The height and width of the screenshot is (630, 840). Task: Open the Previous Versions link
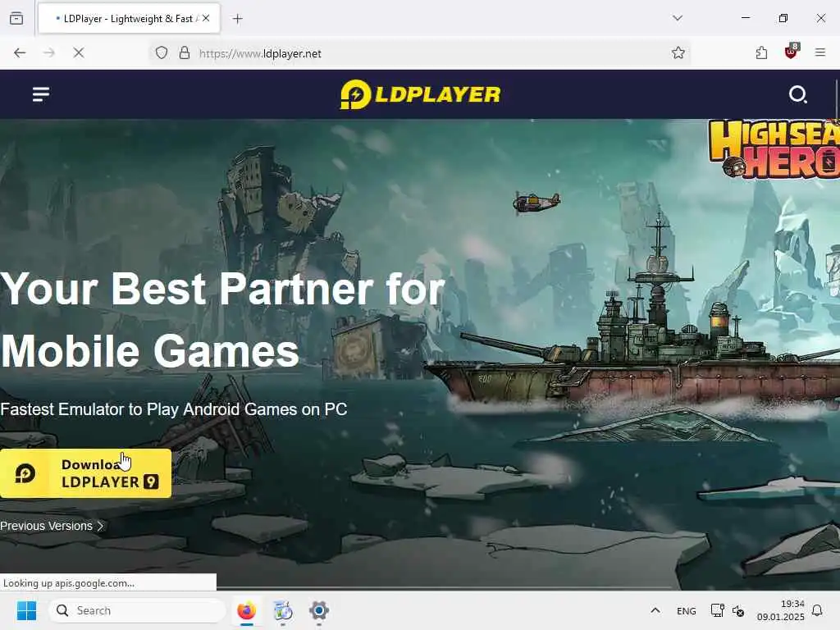[x=52, y=526]
